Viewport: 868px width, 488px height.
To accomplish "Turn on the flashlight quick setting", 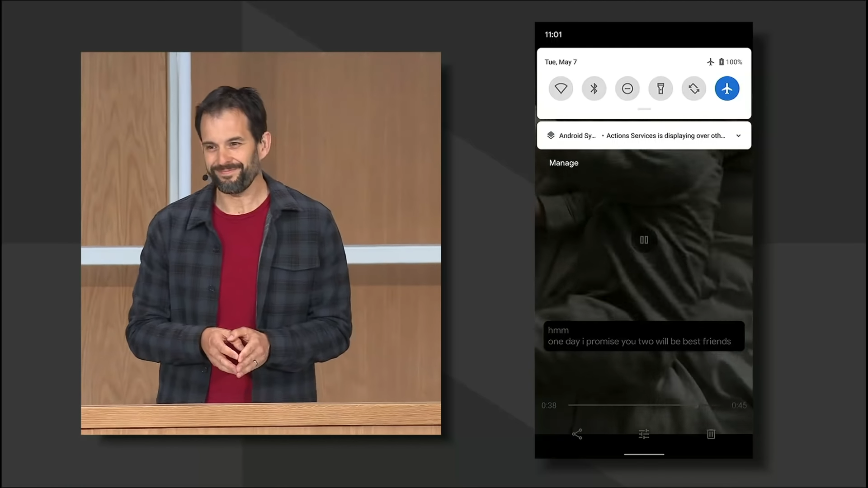I will click(x=660, y=89).
